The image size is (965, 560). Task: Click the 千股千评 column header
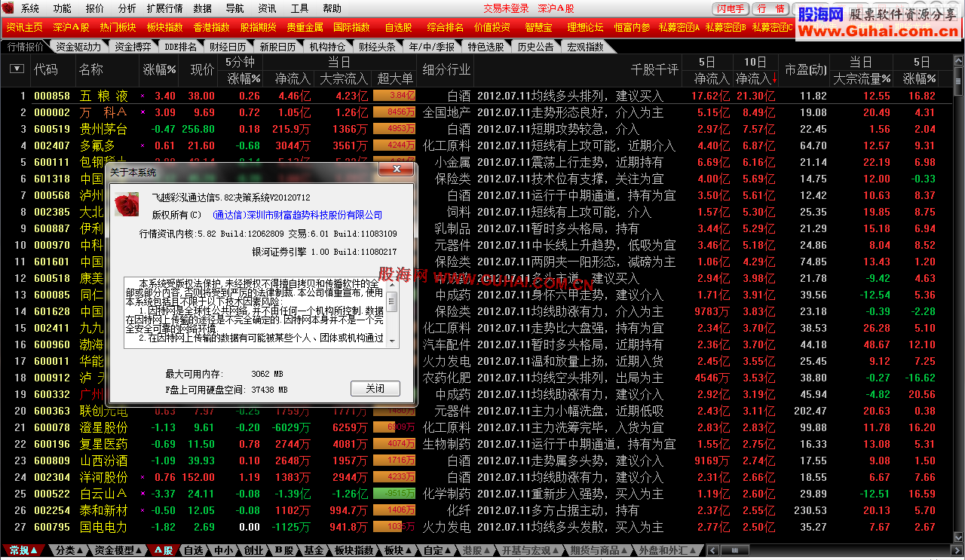[x=654, y=69]
